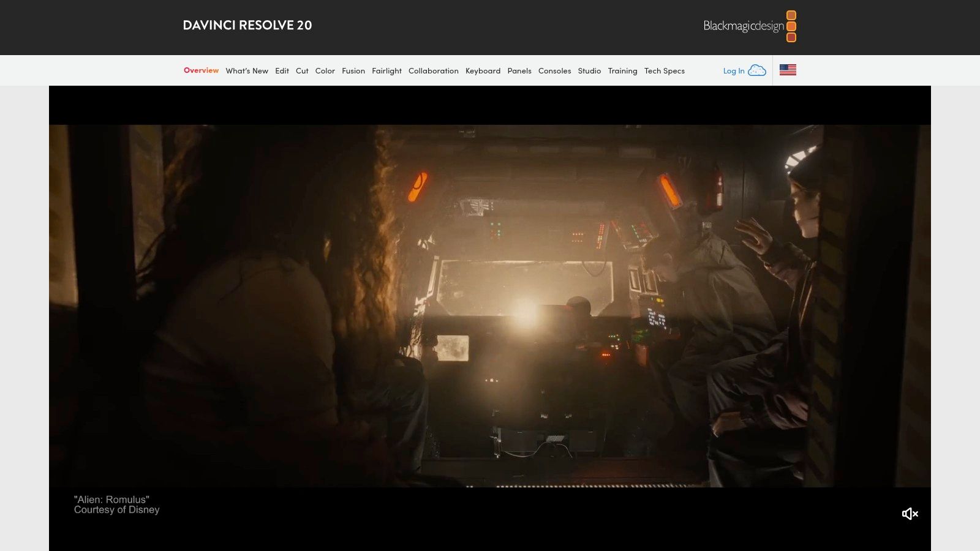Go to Collaboration section
Image resolution: width=980 pixels, height=551 pixels.
point(434,71)
